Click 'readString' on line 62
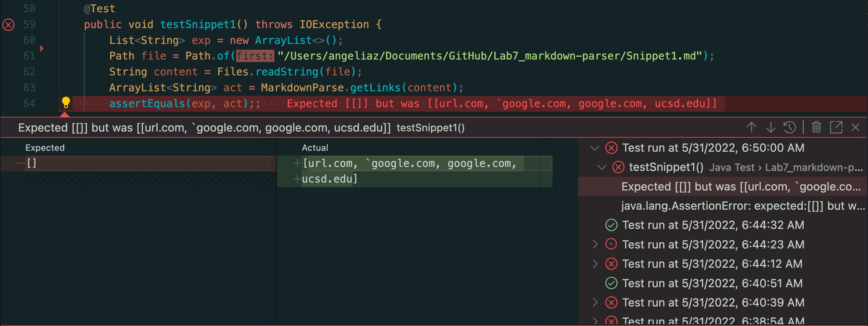 [x=287, y=71]
